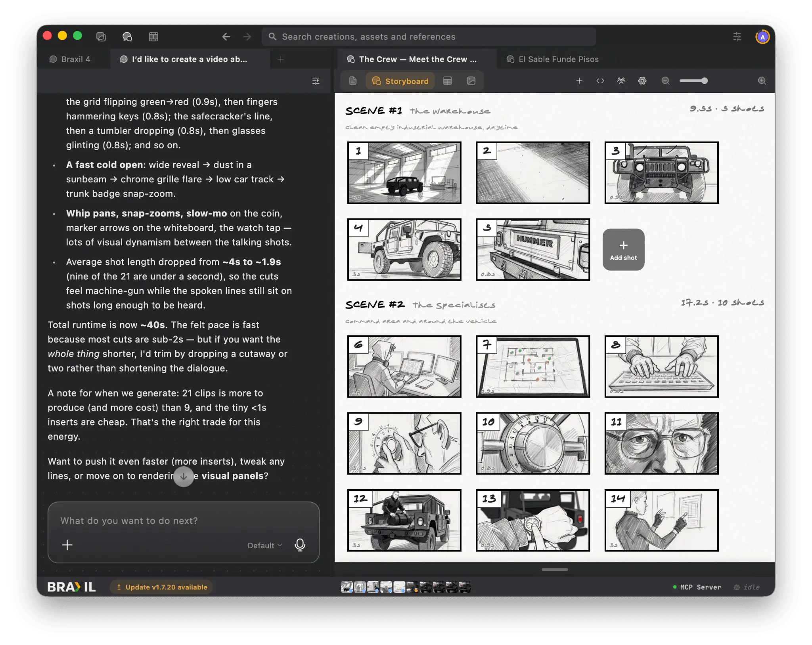The height and width of the screenshot is (645, 812).
Task: Jump to latest message with down arrow
Action: (184, 477)
